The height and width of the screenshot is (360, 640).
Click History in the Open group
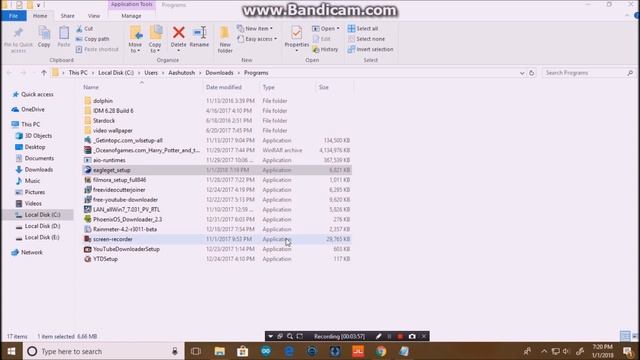[x=325, y=49]
